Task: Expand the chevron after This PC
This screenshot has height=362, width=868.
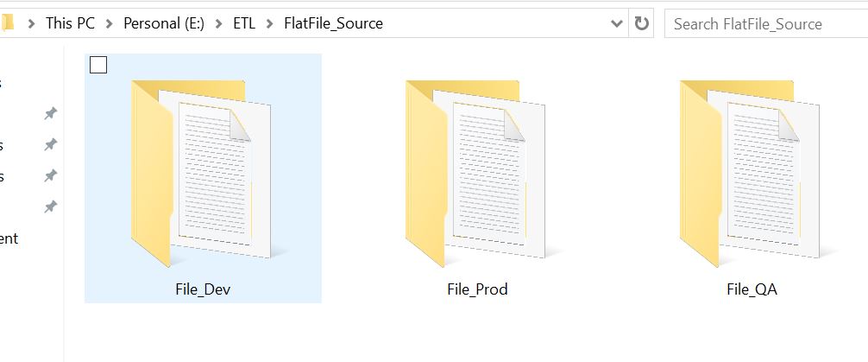Action: click(109, 23)
